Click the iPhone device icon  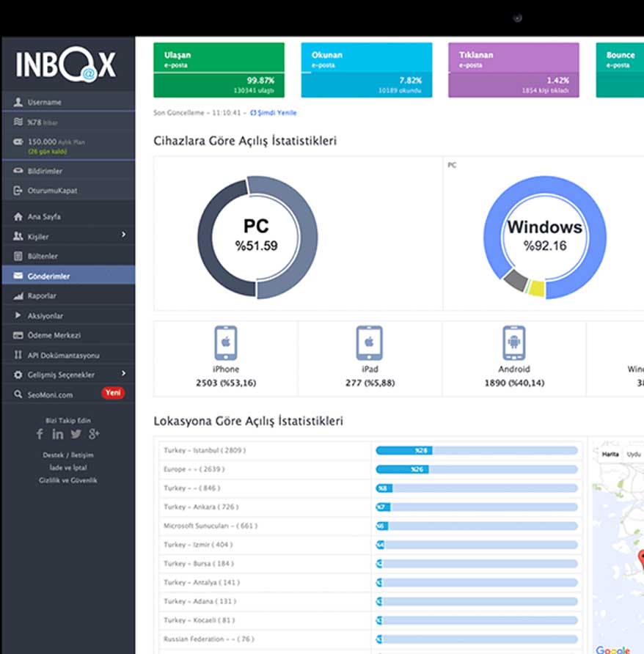(226, 343)
